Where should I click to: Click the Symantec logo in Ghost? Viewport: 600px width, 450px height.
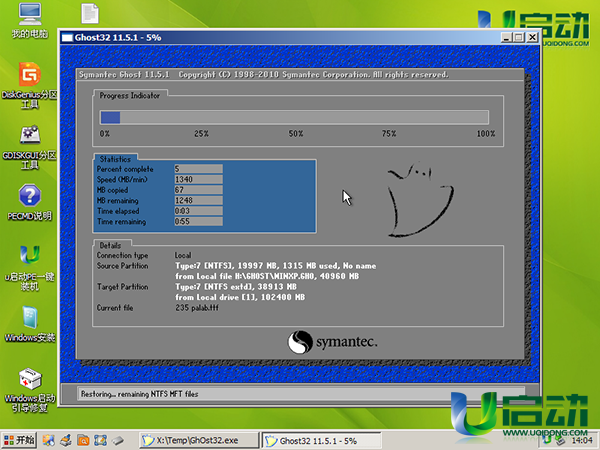coord(333,343)
